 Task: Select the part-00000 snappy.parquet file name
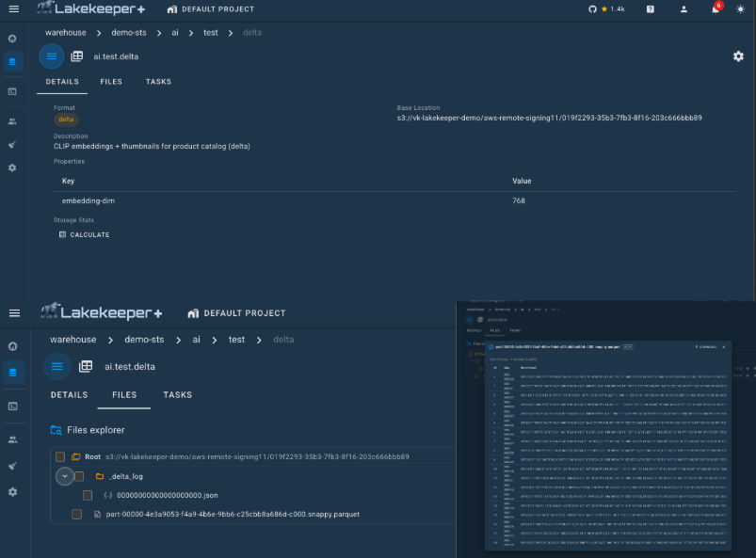click(233, 514)
